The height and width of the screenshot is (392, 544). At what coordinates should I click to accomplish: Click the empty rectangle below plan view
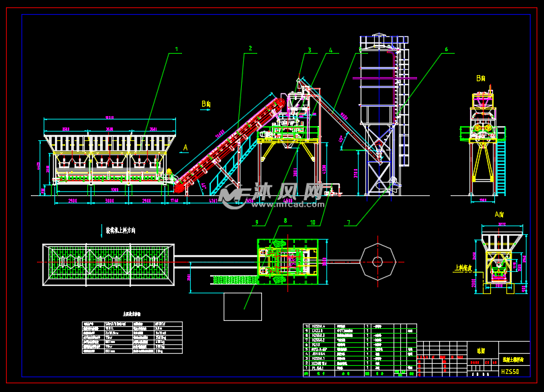point(243,307)
